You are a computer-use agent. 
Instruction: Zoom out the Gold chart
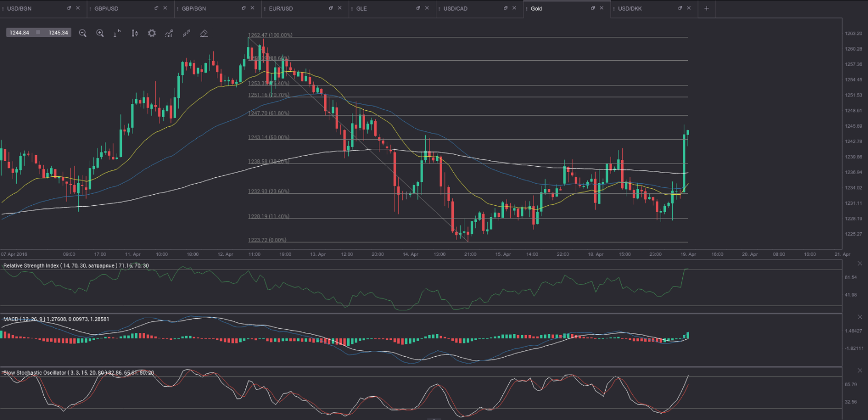click(83, 33)
